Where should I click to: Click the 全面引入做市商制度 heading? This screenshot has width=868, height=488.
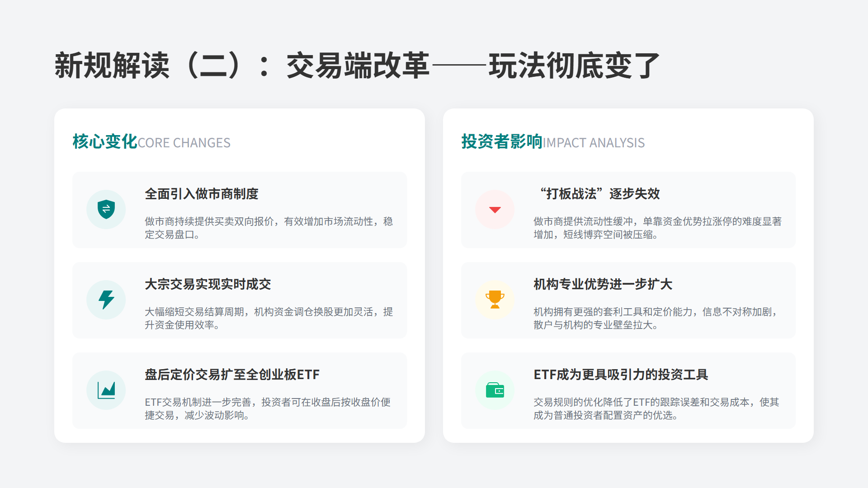coord(202,194)
